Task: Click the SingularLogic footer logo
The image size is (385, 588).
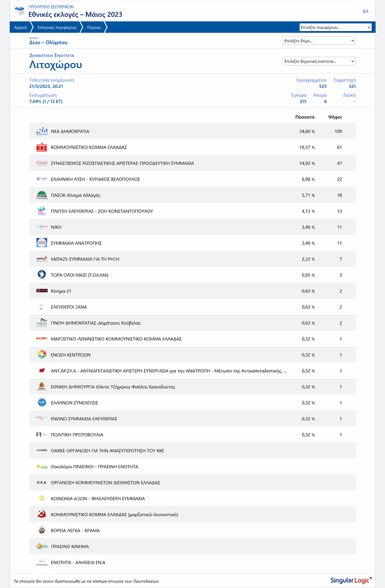Action: tap(350, 581)
